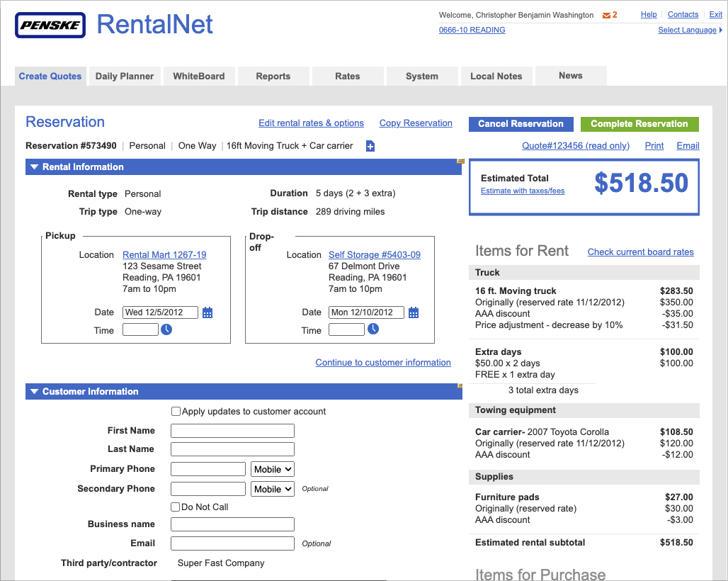Click the Select Language link
This screenshot has height=581, width=728.
(x=687, y=30)
